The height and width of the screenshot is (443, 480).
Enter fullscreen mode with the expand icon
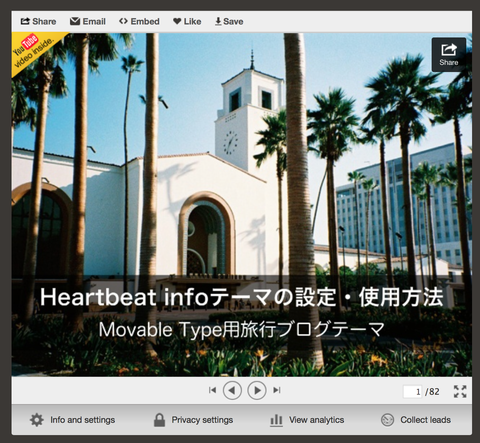point(460,391)
